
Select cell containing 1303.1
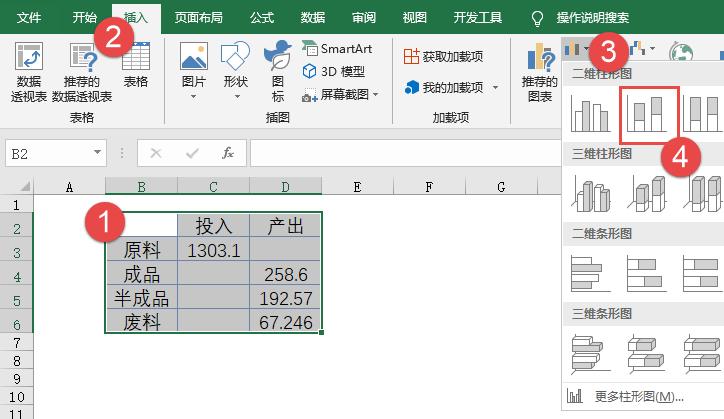tap(213, 250)
